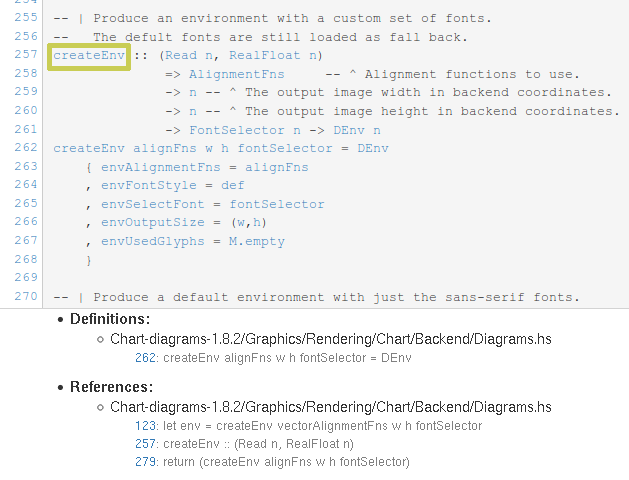Image resolution: width=629 pixels, height=480 pixels.
Task: Go to reference at line 279
Action: (145, 462)
